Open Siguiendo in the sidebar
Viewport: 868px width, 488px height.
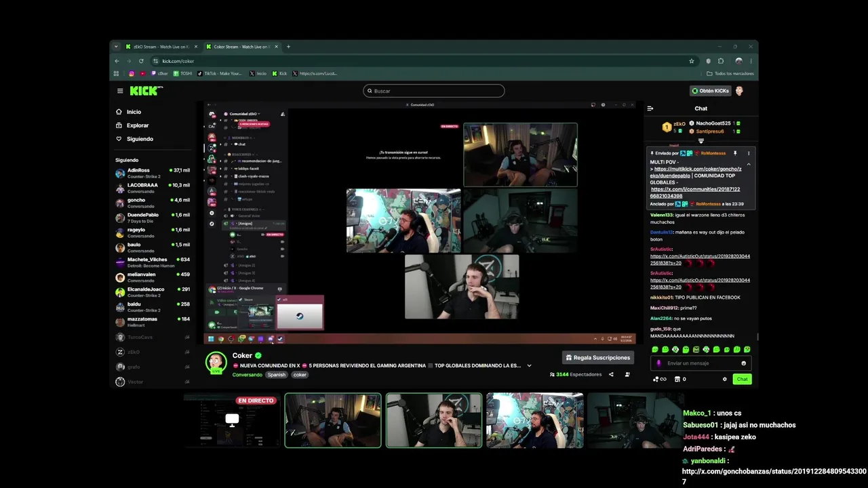134,139
